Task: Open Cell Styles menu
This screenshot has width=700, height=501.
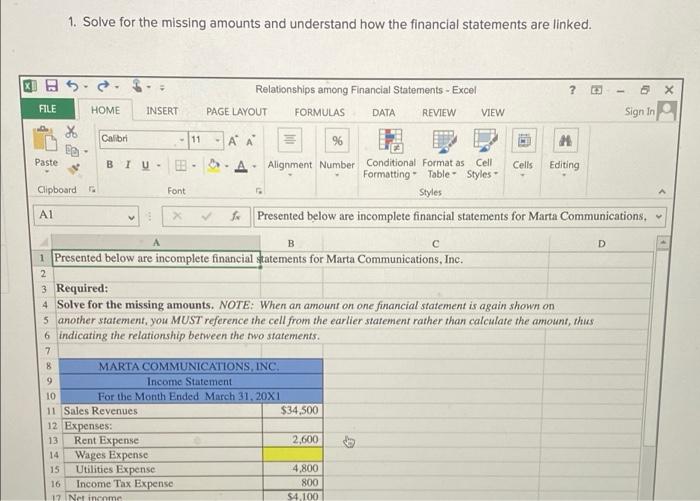Action: coord(483,154)
